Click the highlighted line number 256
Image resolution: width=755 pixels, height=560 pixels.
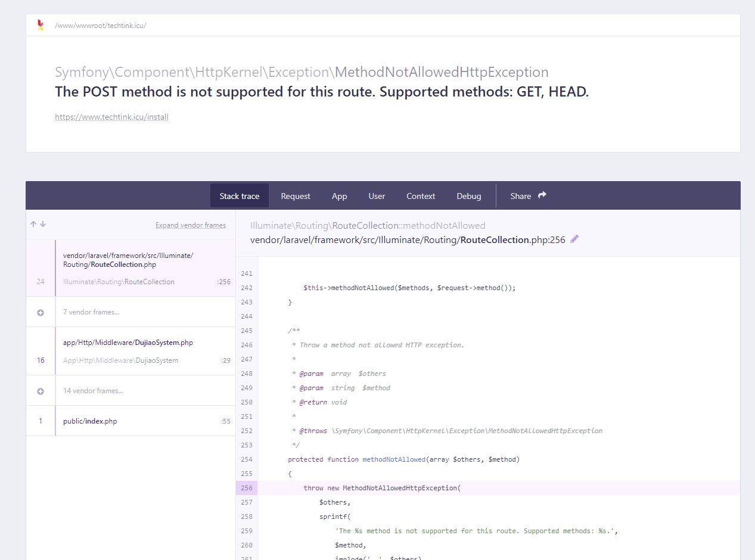coord(247,488)
